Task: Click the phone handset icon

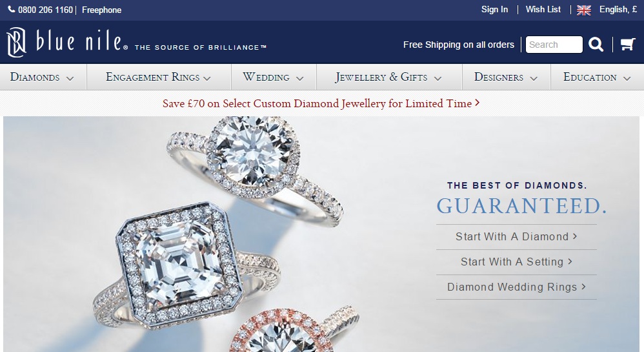Action: pos(12,9)
